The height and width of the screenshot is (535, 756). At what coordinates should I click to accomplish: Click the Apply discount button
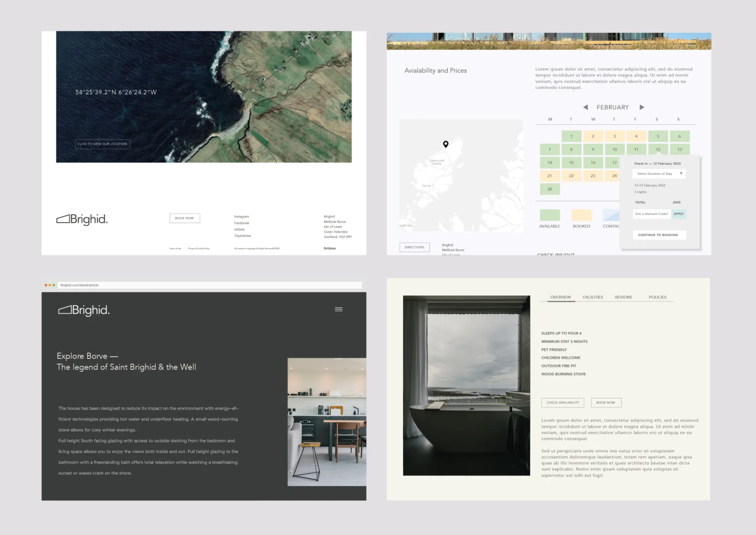click(678, 214)
